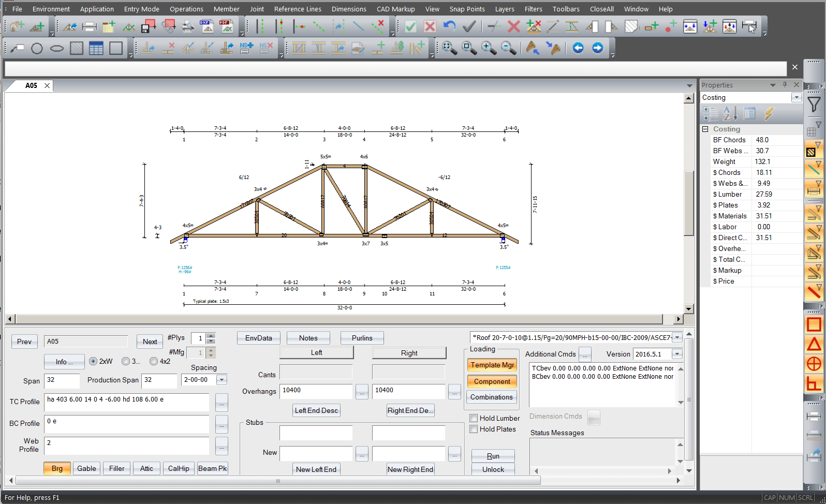This screenshot has height=504, width=826.
Task: Enable the Hold Plates checkbox
Action: 474,429
